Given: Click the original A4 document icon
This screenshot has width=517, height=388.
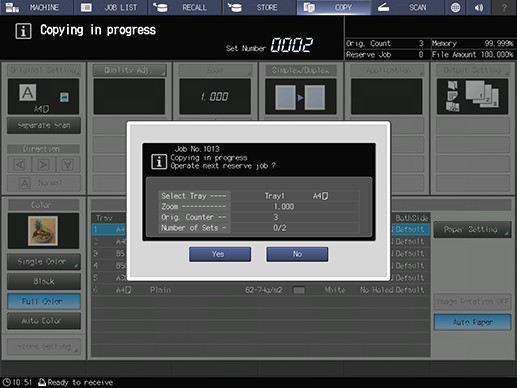Looking at the screenshot, I should [x=43, y=96].
